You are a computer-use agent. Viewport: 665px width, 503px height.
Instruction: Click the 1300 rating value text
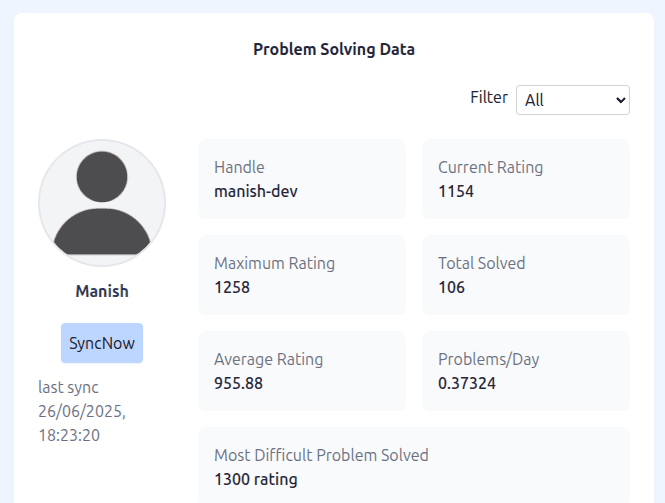click(256, 479)
